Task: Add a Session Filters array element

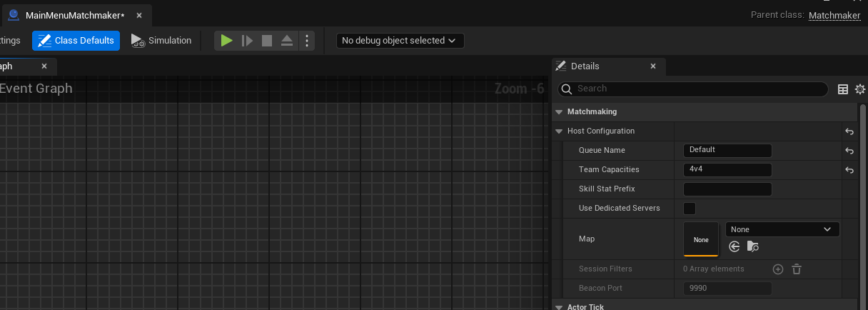Action: coord(778,269)
